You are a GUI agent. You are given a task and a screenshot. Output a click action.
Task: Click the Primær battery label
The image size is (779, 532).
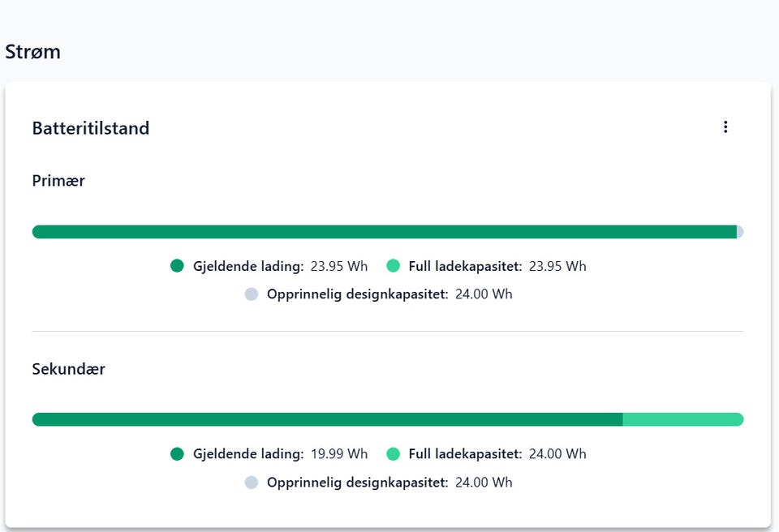[58, 180]
